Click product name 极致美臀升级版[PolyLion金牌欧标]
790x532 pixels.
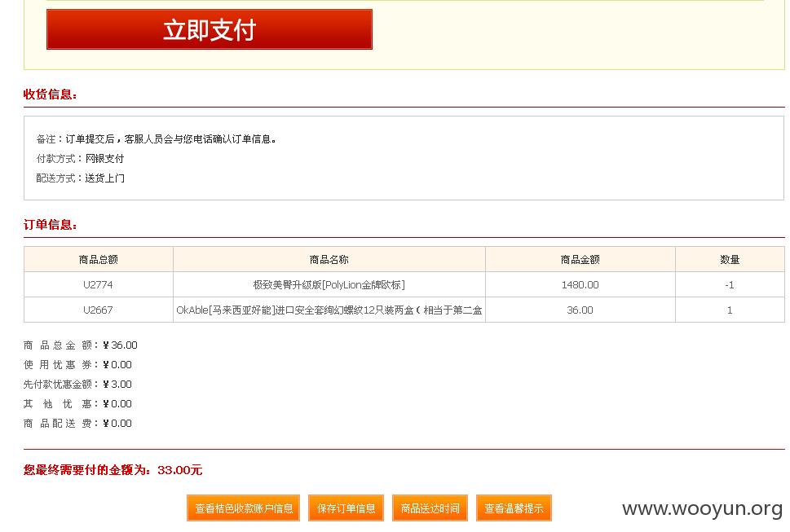pyautogui.click(x=329, y=285)
